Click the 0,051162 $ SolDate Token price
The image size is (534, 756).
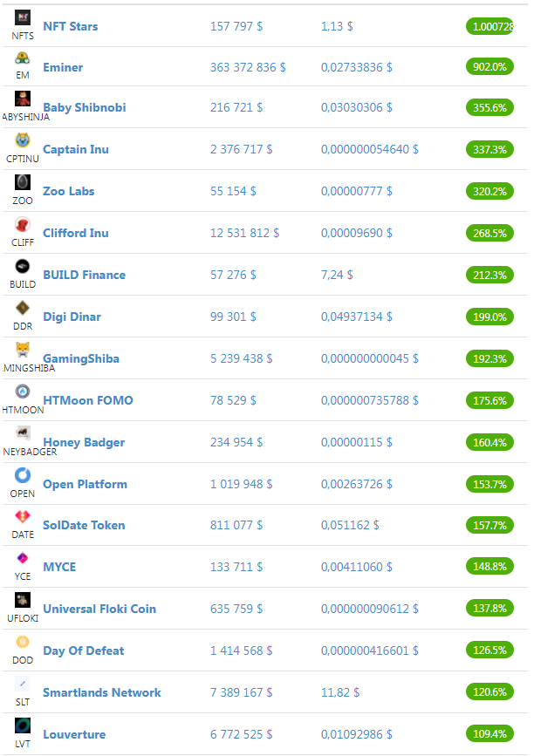(350, 526)
